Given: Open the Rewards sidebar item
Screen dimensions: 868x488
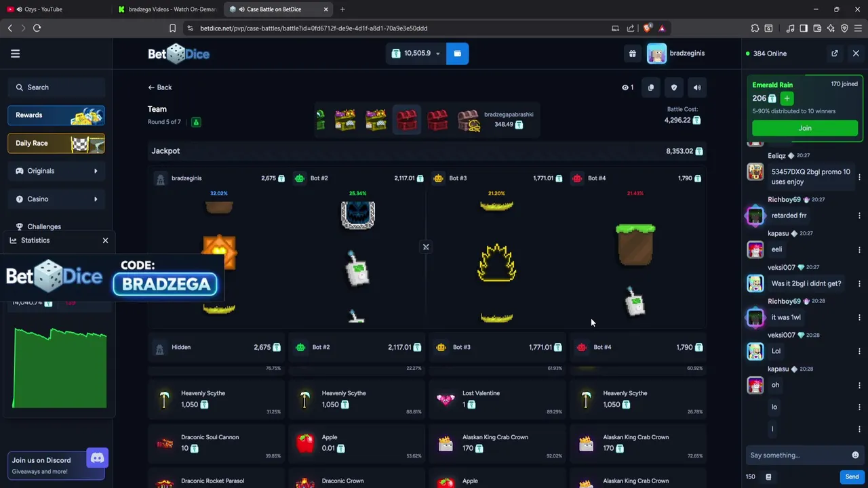Looking at the screenshot, I should click(x=56, y=115).
